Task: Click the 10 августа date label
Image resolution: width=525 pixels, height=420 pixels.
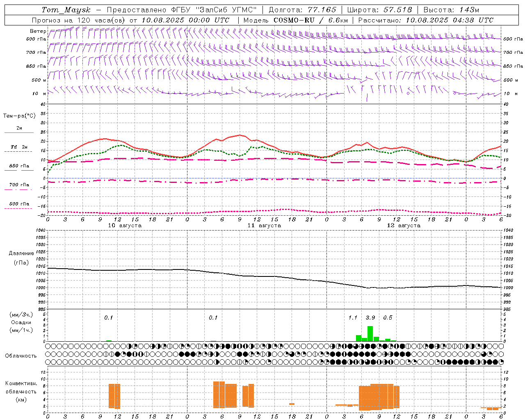Action: pyautogui.click(x=125, y=226)
